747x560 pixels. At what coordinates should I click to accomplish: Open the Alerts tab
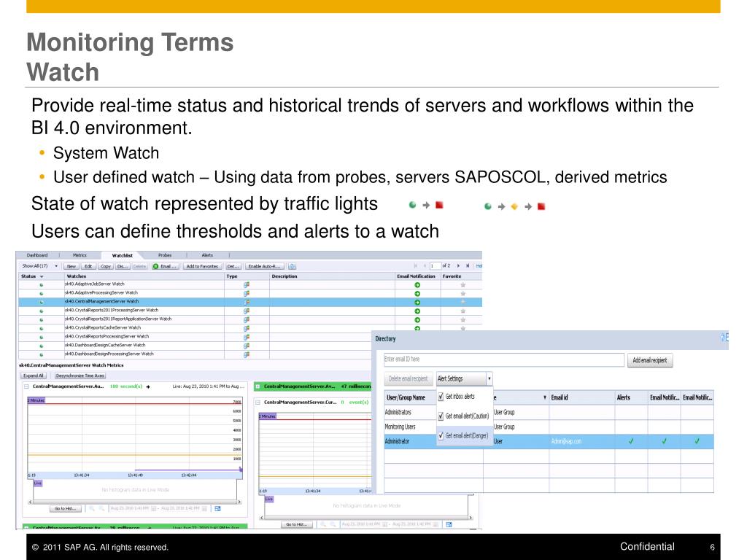point(207,255)
